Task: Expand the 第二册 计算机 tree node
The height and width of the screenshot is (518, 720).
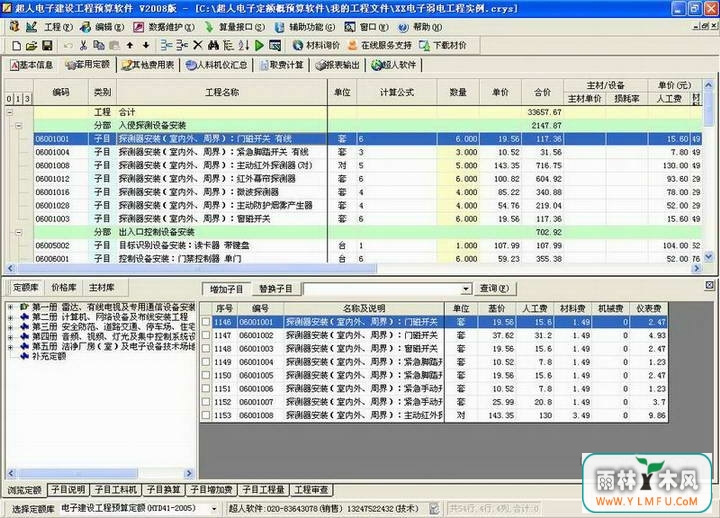Action: 10,317
